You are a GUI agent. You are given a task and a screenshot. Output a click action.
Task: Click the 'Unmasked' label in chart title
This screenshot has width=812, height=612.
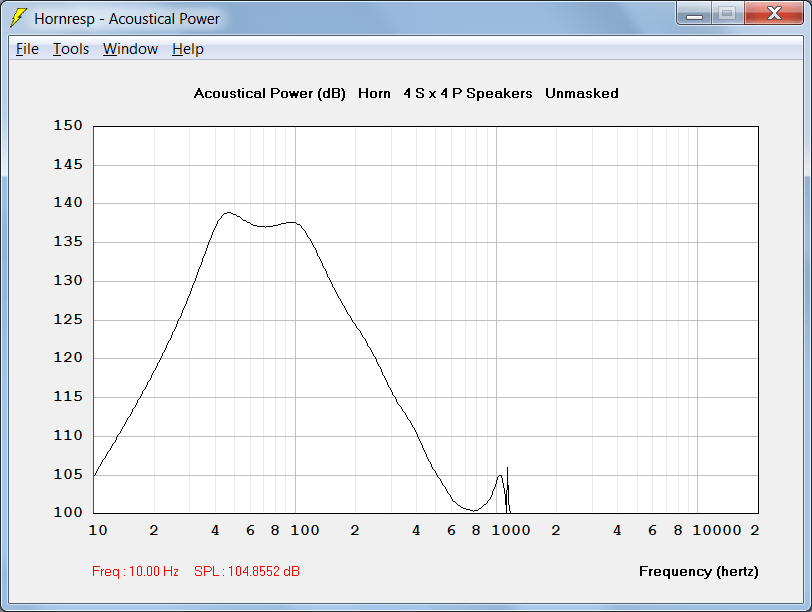pyautogui.click(x=582, y=94)
